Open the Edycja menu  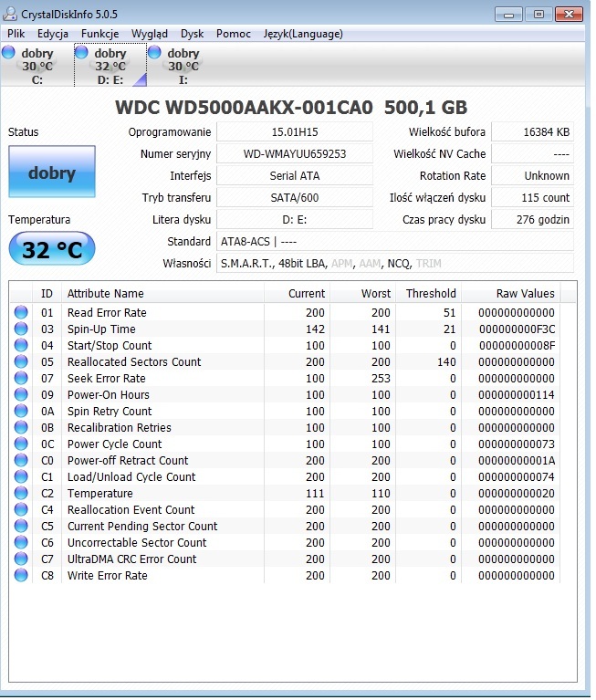click(53, 34)
